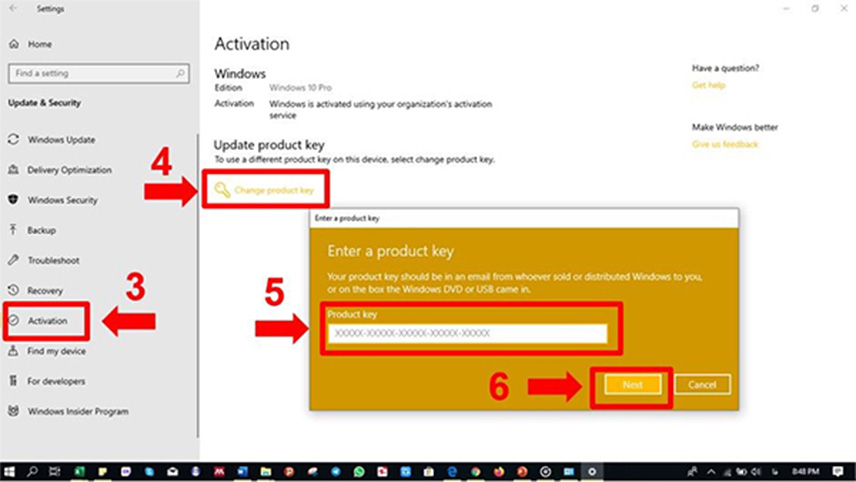This screenshot has width=856, height=482.
Task: Open Skype from the taskbar
Action: click(x=149, y=472)
